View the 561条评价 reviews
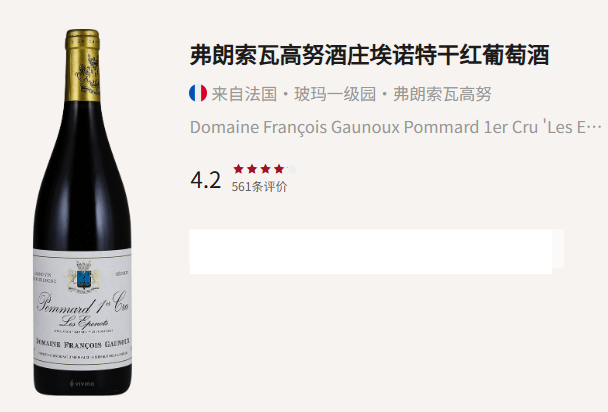The height and width of the screenshot is (412, 608). click(x=259, y=187)
